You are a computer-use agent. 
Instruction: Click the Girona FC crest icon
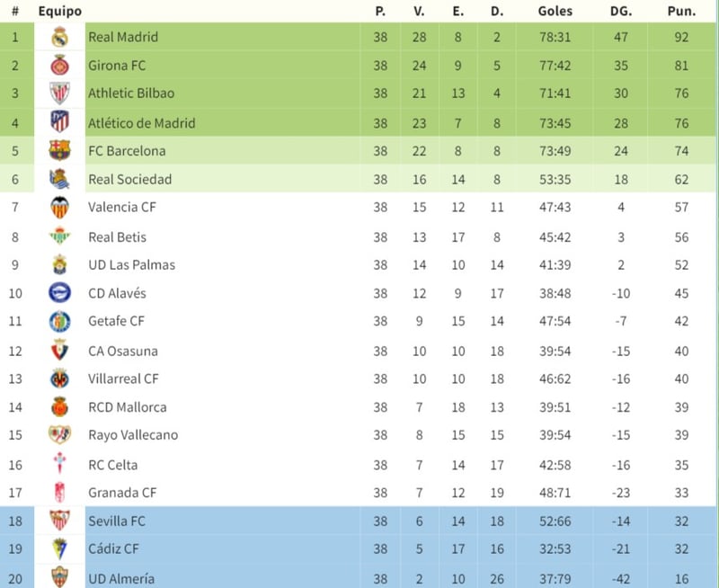pos(60,66)
